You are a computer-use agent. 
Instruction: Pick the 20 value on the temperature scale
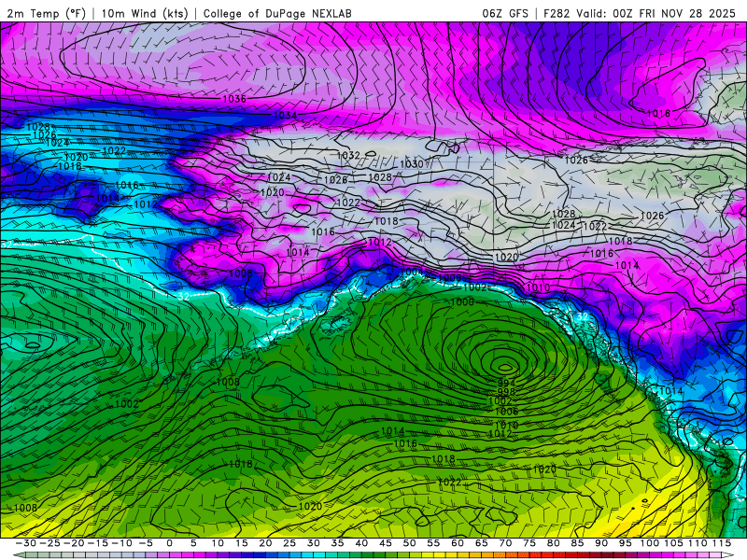(x=265, y=543)
